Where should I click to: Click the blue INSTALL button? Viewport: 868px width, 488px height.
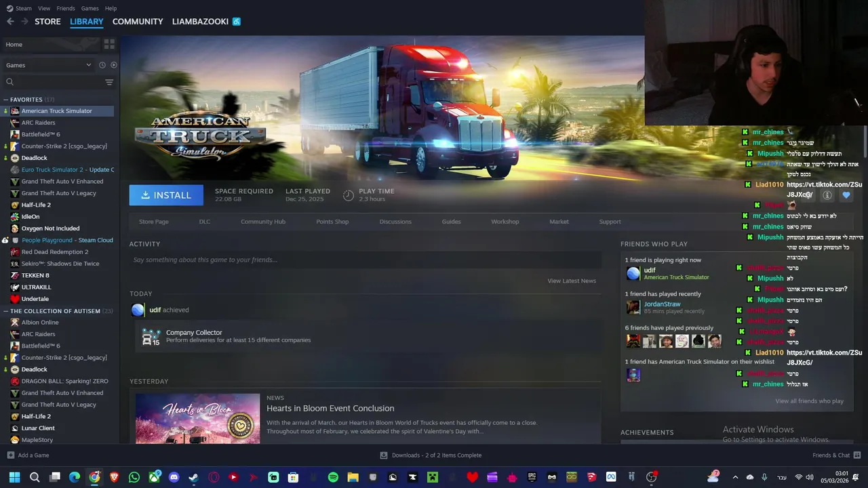(166, 195)
